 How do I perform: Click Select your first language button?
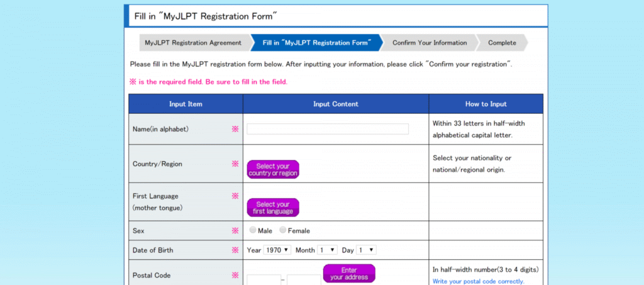coord(273,208)
